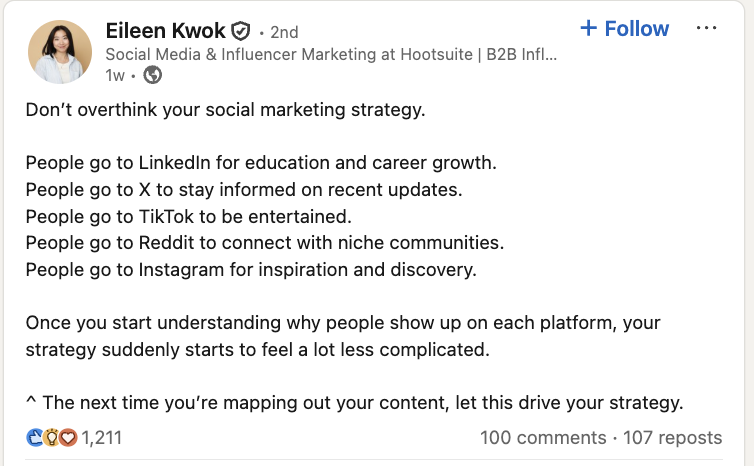The width and height of the screenshot is (754, 466).
Task: View the 1,211 reactions list
Action: (x=100, y=438)
